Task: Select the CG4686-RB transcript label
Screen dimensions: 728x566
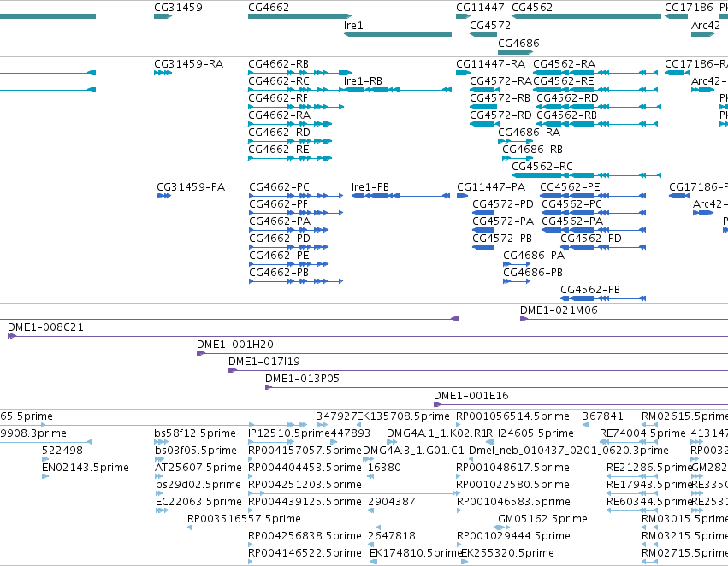Action: [533, 150]
